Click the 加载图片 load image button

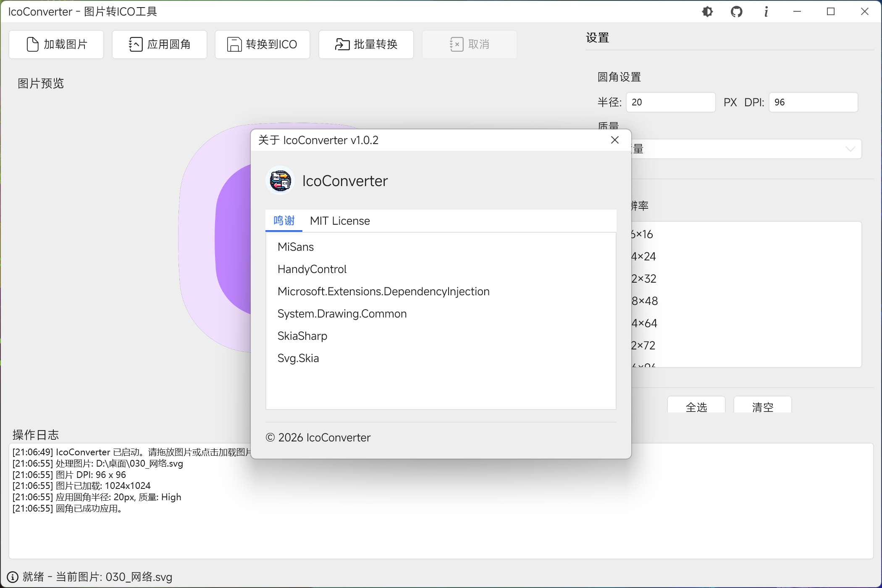click(x=56, y=44)
